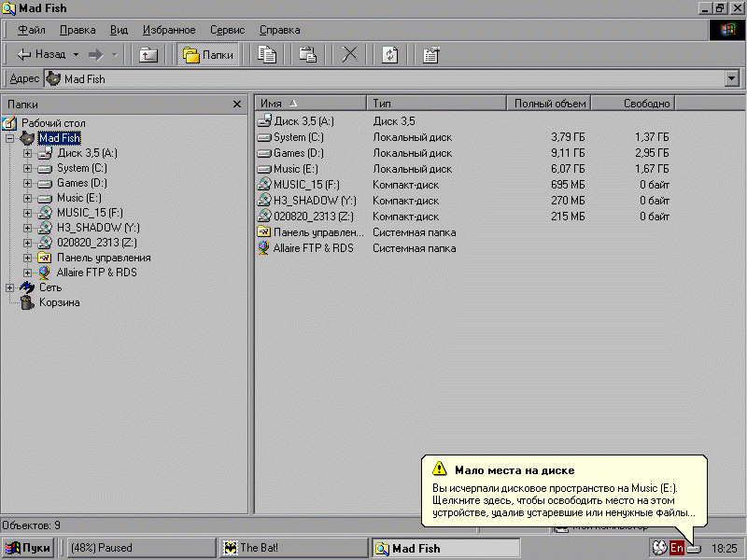The width and height of the screenshot is (747, 560).
Task: Click the Properties icon in the toolbar
Action: click(430, 55)
